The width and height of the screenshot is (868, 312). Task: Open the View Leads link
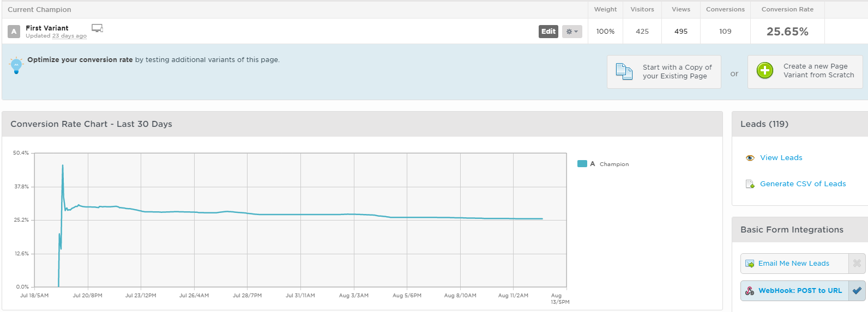click(x=781, y=158)
